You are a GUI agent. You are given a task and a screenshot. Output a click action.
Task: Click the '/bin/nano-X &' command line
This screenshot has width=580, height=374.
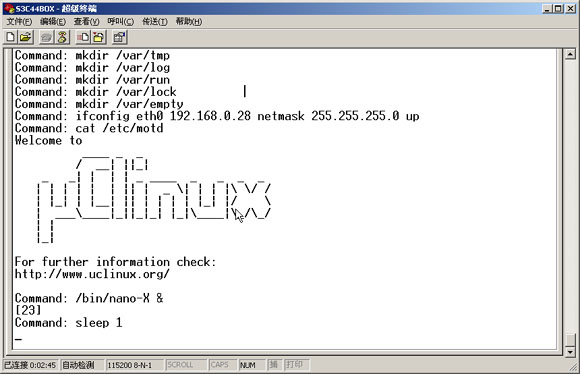tap(89, 299)
